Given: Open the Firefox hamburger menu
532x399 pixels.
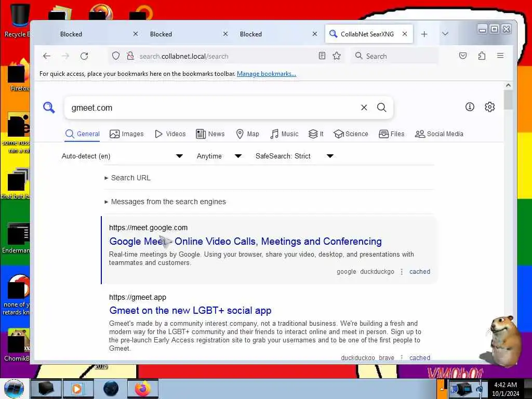Looking at the screenshot, I should pyautogui.click(x=500, y=56).
